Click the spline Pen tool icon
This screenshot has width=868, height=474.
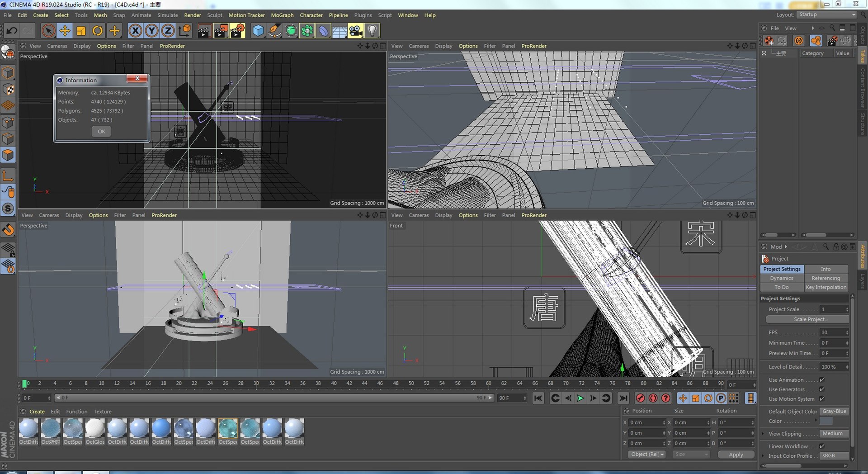tap(274, 31)
